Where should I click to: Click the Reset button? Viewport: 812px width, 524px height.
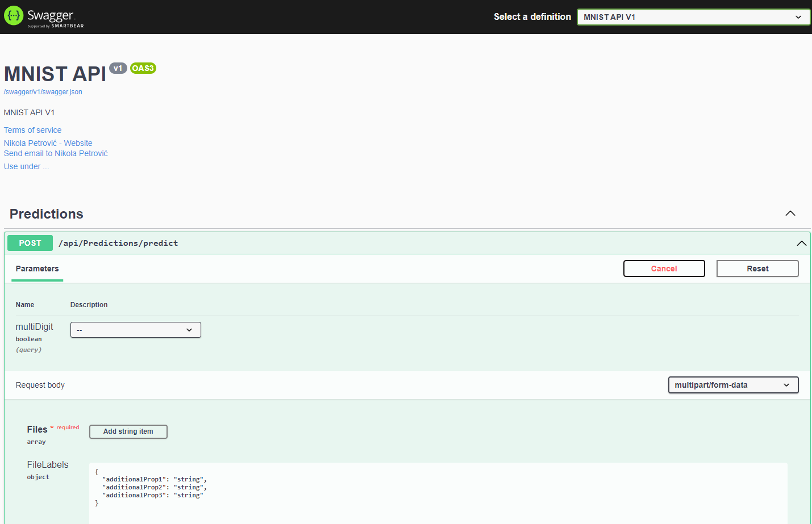(x=757, y=269)
